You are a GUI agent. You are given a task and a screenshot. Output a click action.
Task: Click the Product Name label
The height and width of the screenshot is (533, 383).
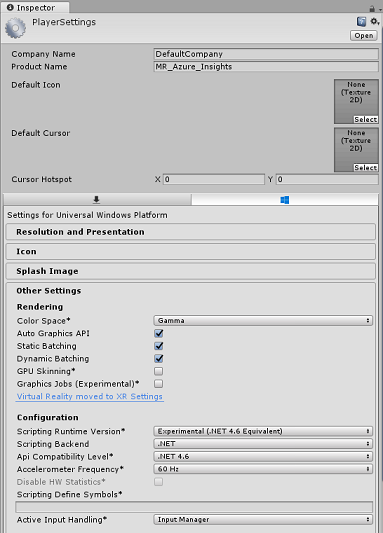[39, 67]
